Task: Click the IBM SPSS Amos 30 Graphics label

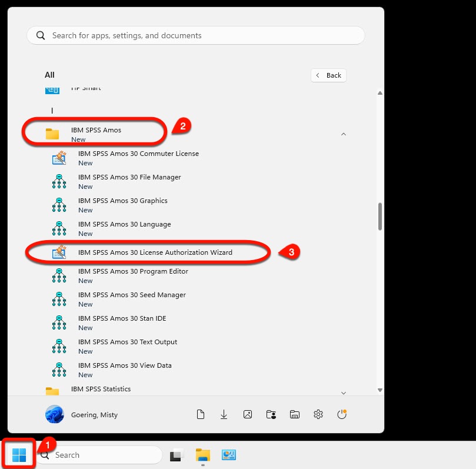Action: coord(122,201)
